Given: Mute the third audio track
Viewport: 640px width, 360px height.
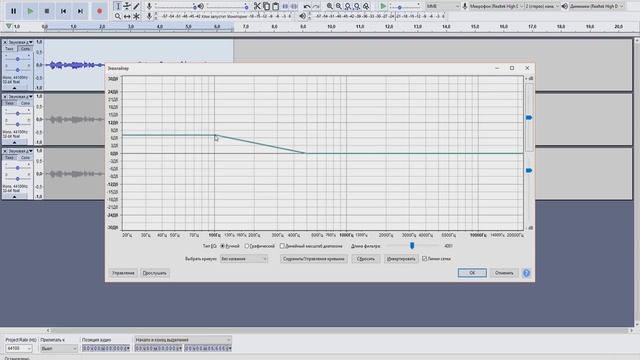Looking at the screenshot, I should coord(9,158).
